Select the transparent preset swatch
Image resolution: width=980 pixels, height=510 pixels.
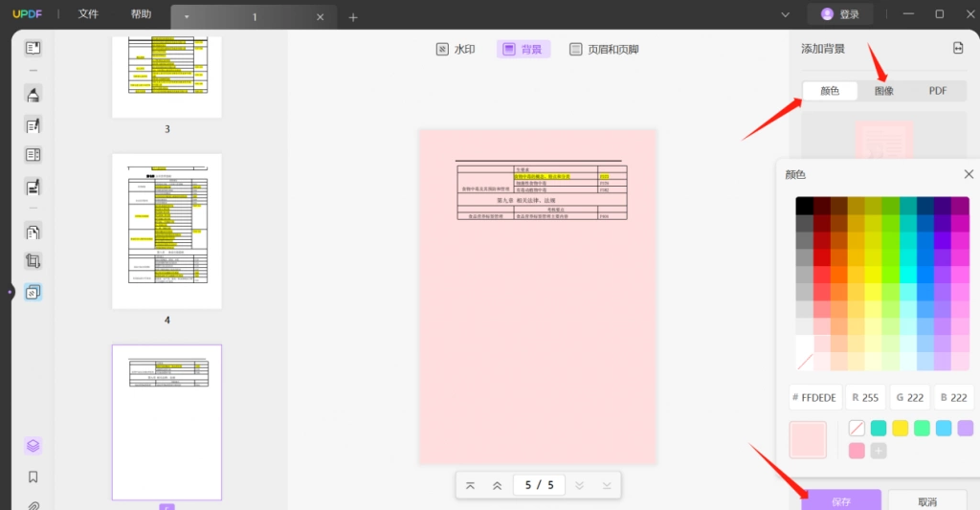(x=857, y=428)
